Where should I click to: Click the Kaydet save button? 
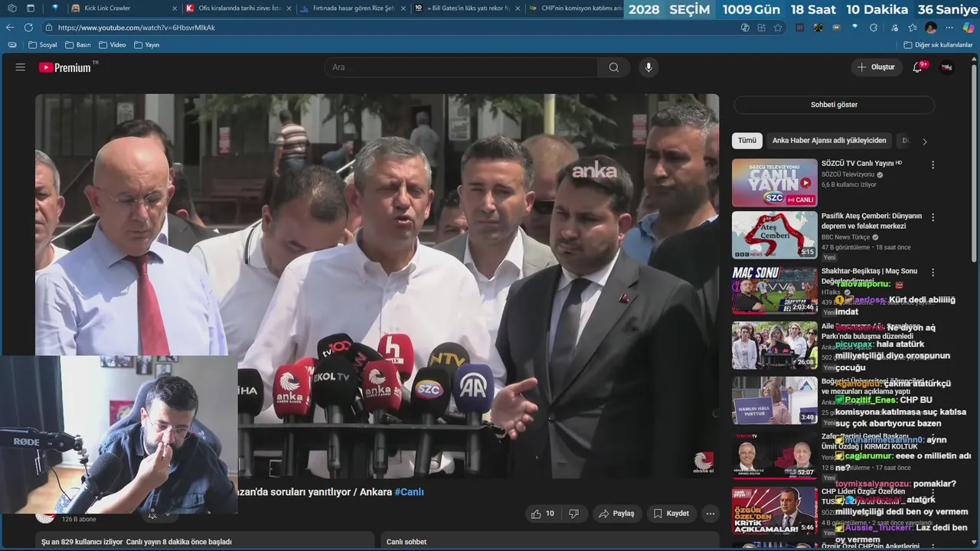click(671, 514)
